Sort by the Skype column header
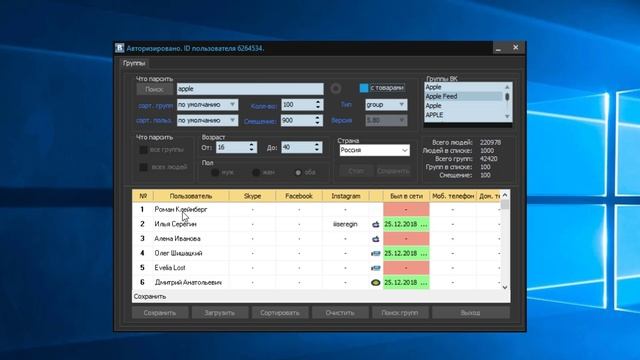The width and height of the screenshot is (640, 360). (x=252, y=196)
